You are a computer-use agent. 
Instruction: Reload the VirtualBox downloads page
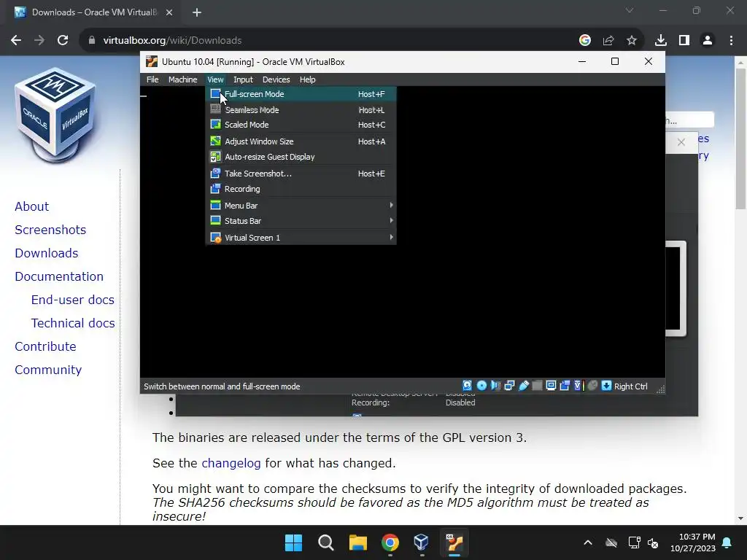(x=63, y=41)
